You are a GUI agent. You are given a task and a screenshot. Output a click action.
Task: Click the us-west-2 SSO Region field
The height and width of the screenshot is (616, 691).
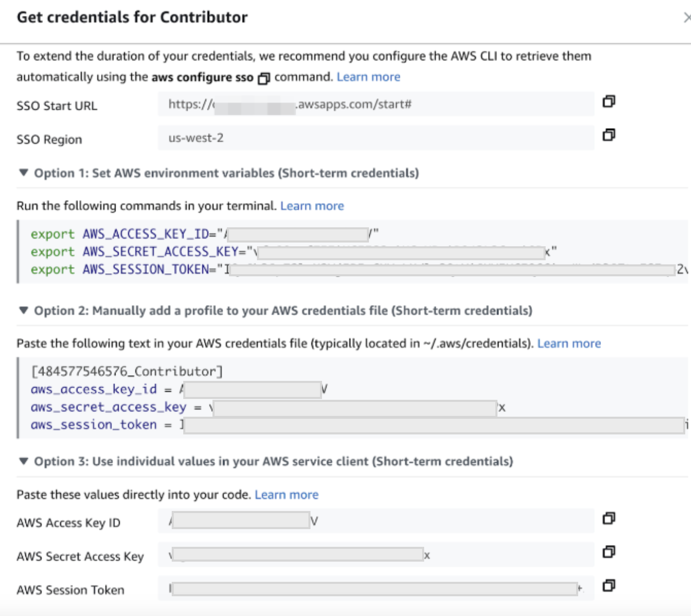376,138
